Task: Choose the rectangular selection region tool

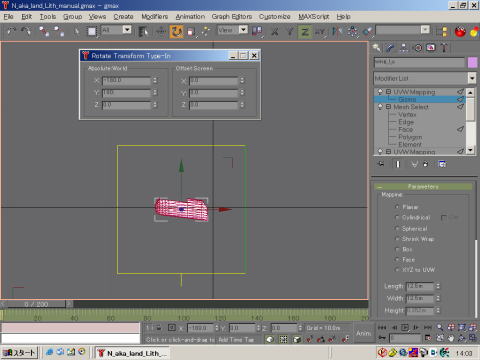Action: [92, 31]
